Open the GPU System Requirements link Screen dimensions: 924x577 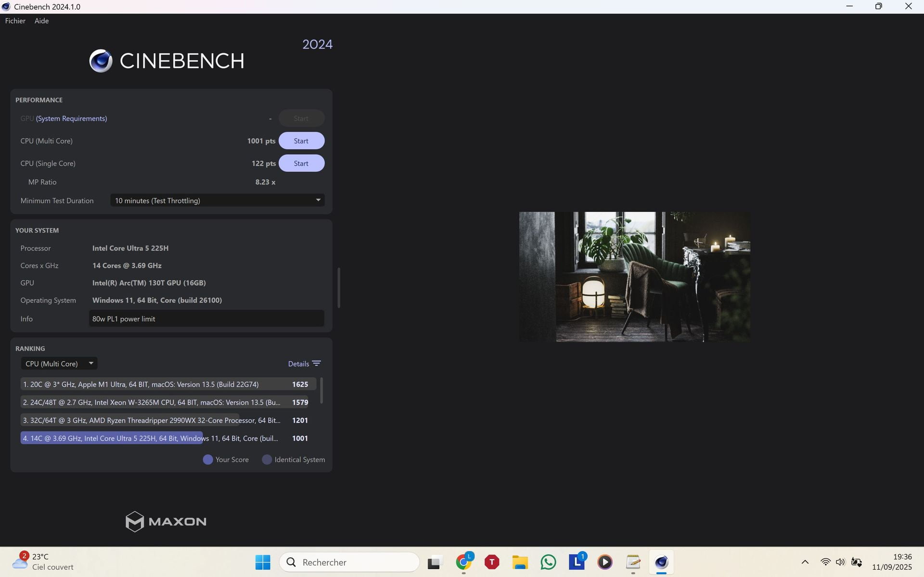pos(71,118)
